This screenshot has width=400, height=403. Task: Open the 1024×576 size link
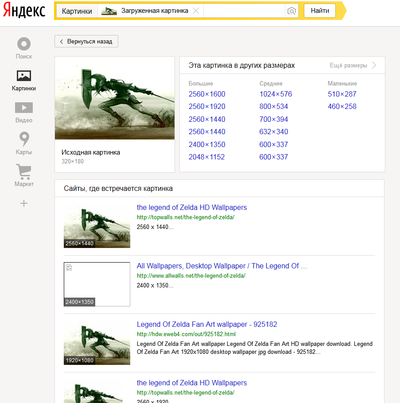(x=276, y=94)
